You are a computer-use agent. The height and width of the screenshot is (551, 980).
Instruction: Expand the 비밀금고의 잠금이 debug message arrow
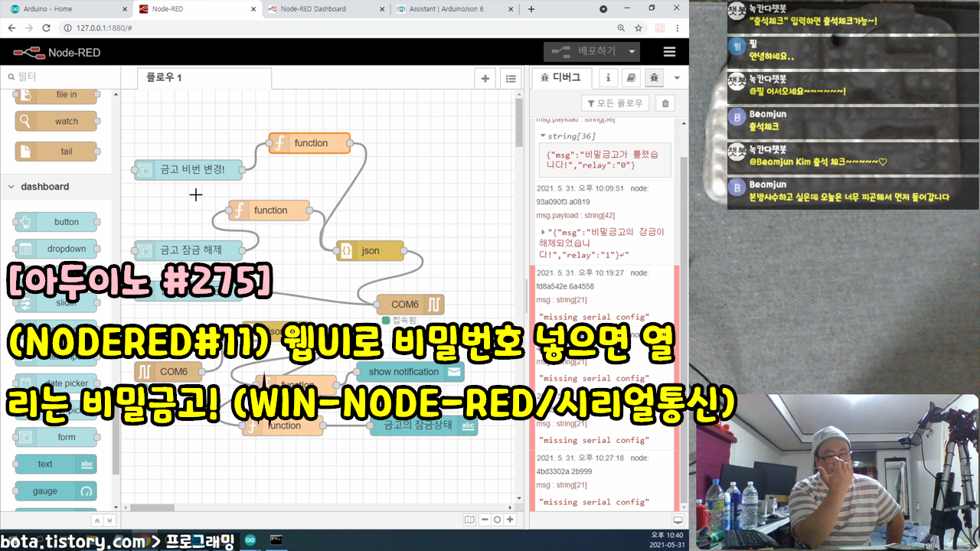click(543, 231)
